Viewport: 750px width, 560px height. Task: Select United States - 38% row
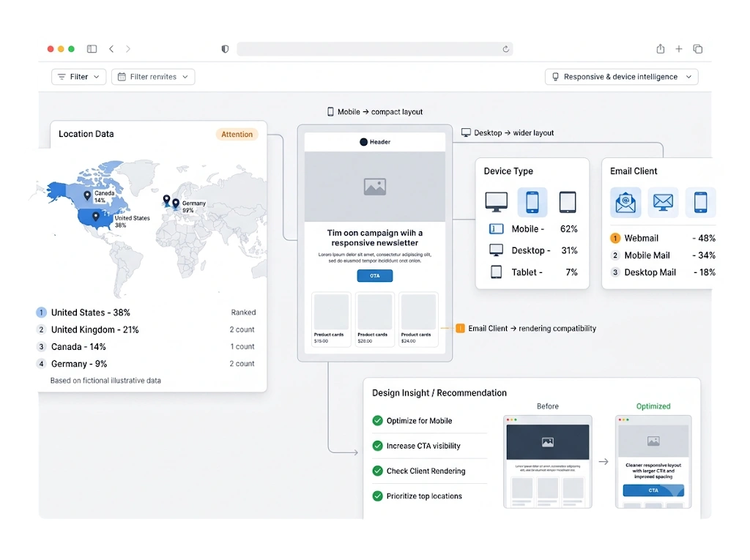(146, 313)
